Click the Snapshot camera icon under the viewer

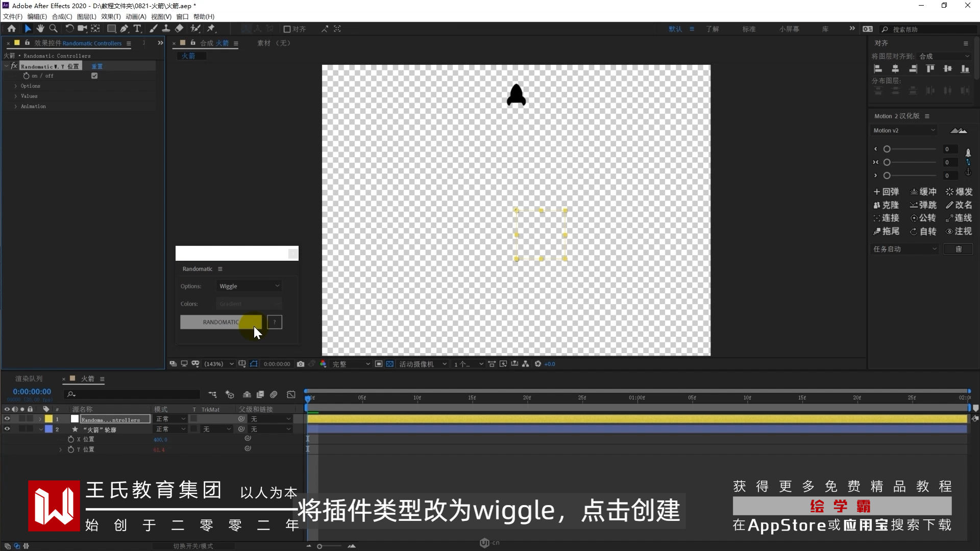coord(301,364)
